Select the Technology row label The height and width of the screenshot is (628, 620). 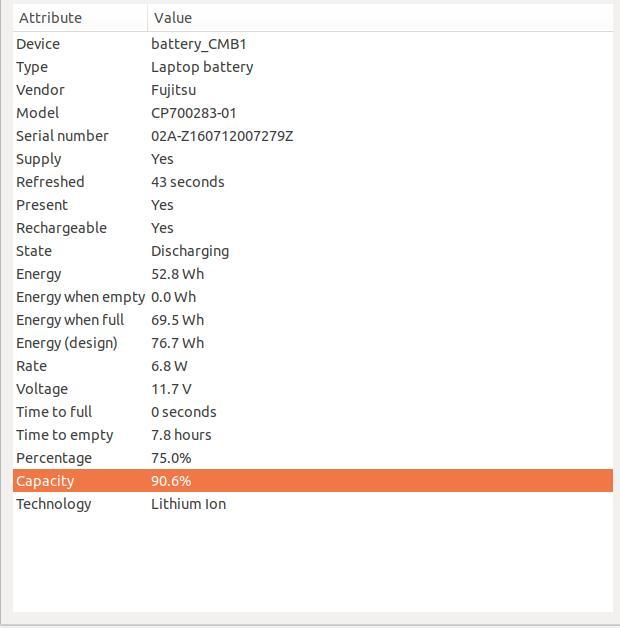(54, 505)
